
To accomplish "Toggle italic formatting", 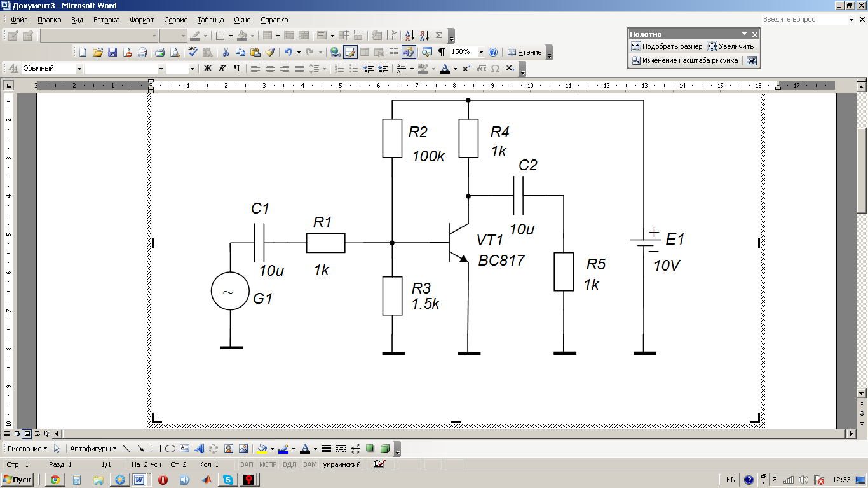I will tap(222, 68).
